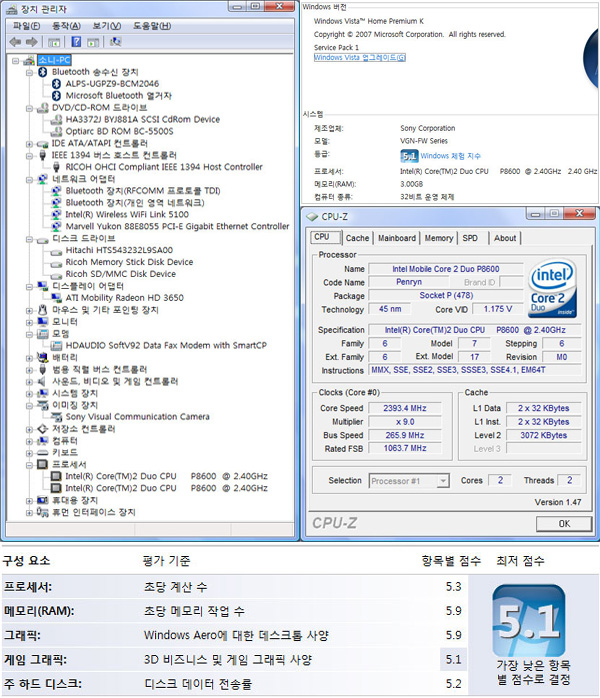Click disk icon of Ricoh Memory Stick Disk Device
The height and width of the screenshot is (698, 600).
(57, 263)
